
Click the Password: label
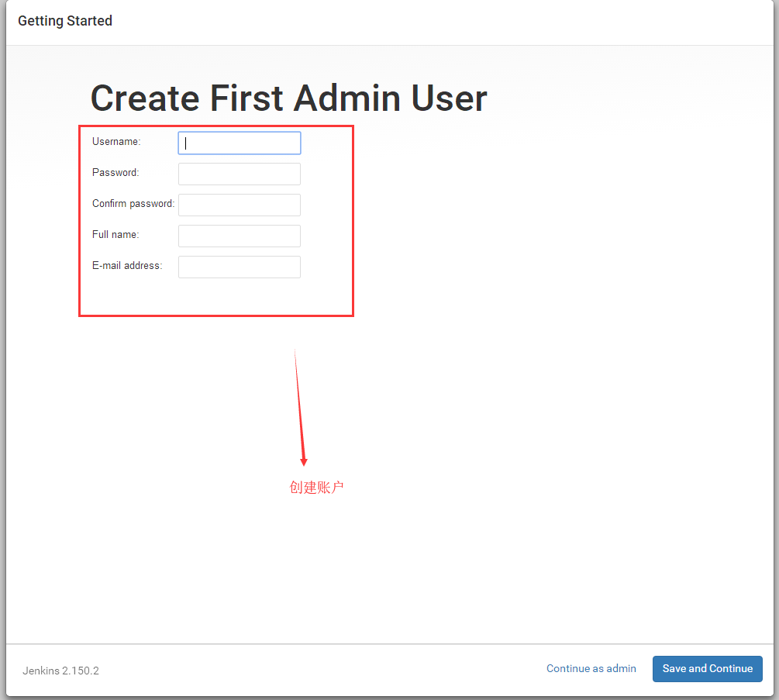point(115,172)
